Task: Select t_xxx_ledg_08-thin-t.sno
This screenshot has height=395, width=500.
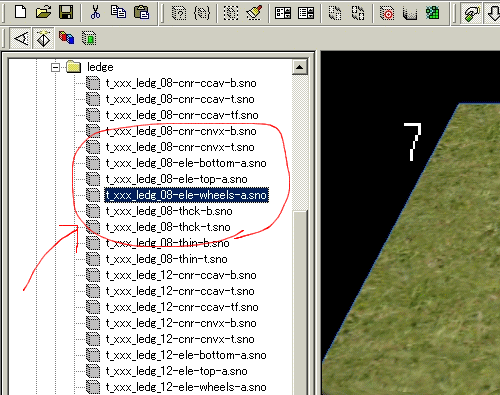Action: tap(166, 259)
